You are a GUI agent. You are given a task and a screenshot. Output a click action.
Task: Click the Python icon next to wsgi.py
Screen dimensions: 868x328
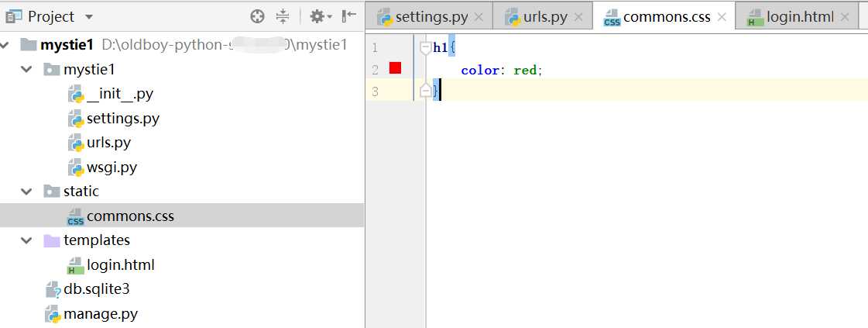tap(75, 167)
